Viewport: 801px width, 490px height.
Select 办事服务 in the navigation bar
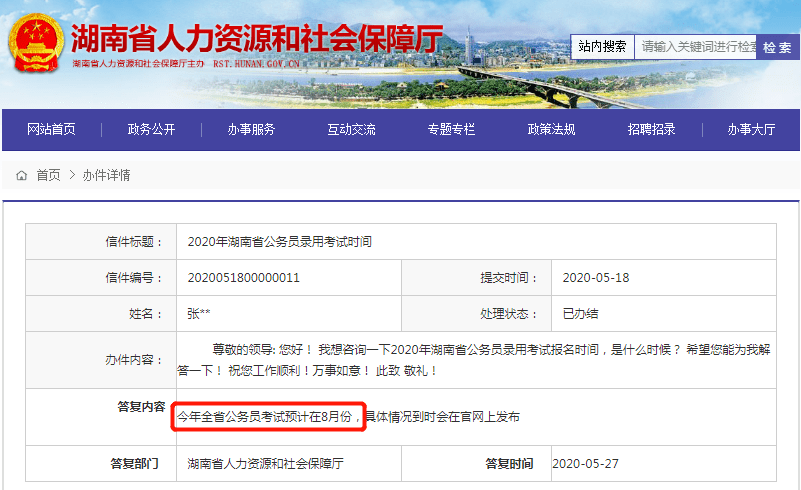[251, 129]
